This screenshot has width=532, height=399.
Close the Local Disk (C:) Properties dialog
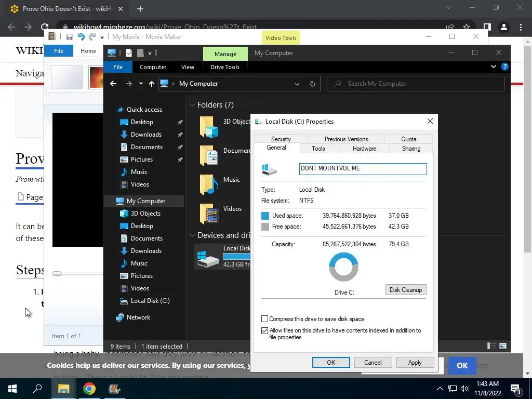[430, 121]
